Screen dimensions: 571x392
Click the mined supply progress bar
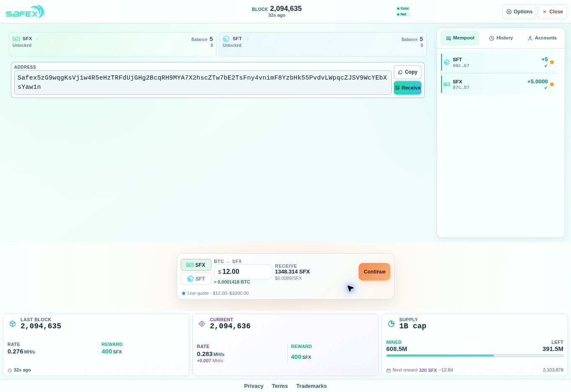(x=475, y=356)
